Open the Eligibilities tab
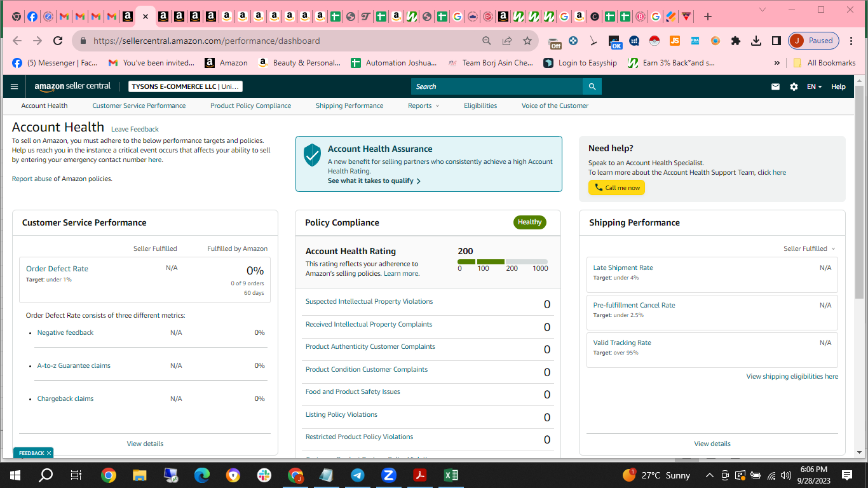The width and height of the screenshot is (868, 488). point(480,105)
